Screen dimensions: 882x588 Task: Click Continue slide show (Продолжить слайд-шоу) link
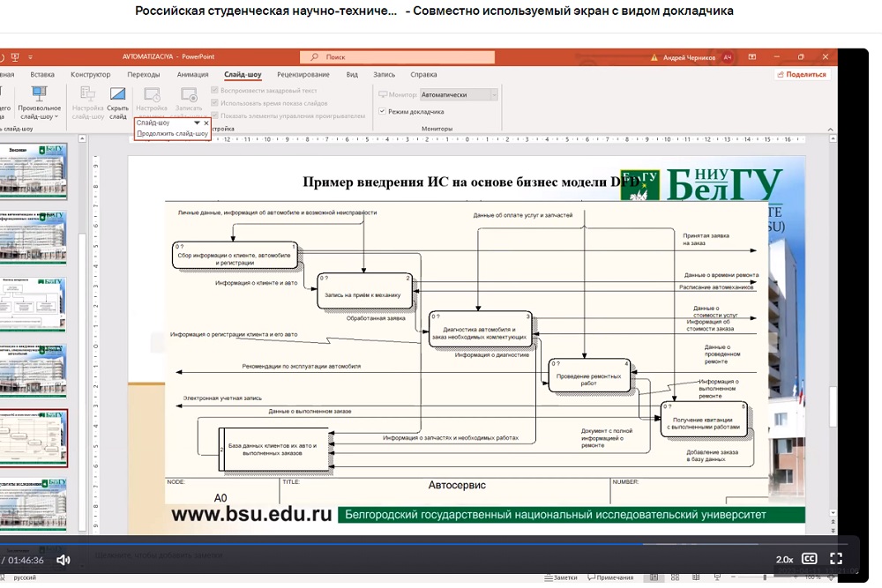pyautogui.click(x=174, y=134)
